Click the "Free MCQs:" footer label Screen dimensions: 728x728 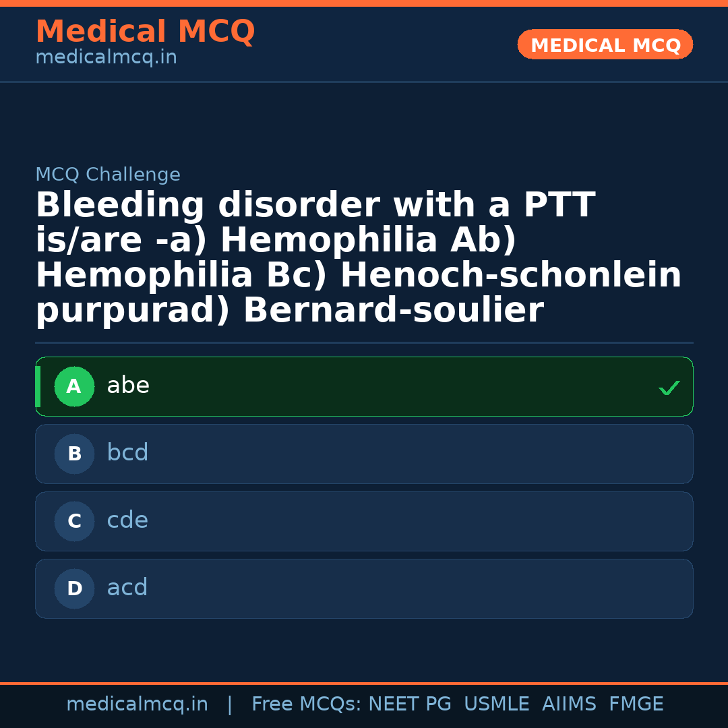(x=307, y=704)
